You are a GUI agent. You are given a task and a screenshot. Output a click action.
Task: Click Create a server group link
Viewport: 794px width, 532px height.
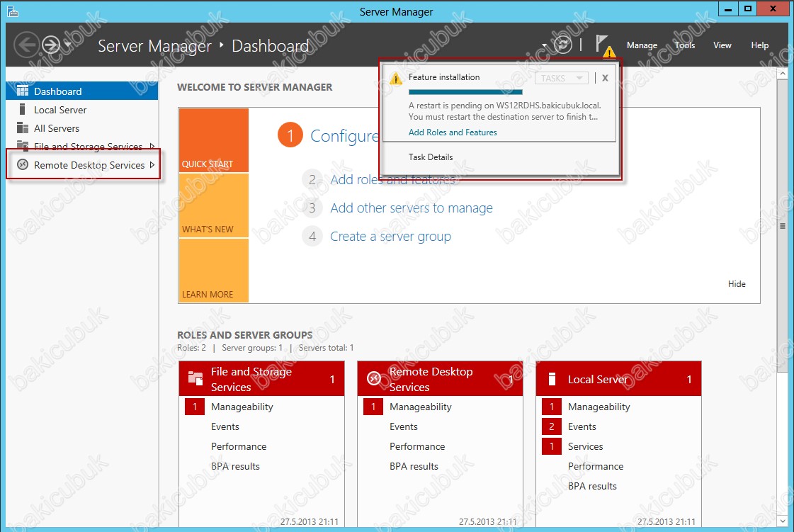[x=390, y=236]
